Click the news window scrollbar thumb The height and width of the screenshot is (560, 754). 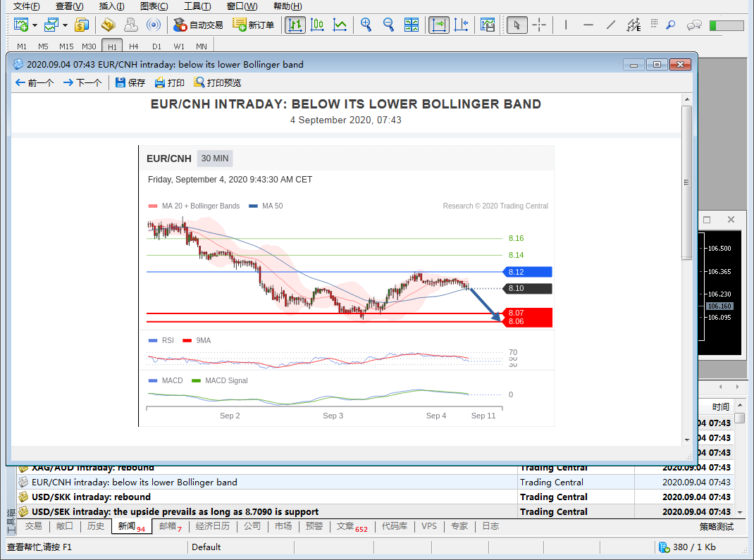coord(686,182)
